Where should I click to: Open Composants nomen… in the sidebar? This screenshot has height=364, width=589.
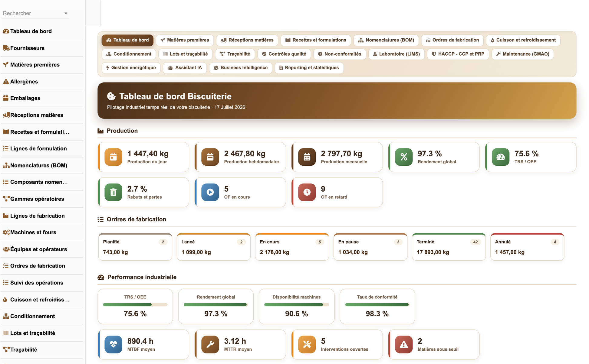click(42, 182)
